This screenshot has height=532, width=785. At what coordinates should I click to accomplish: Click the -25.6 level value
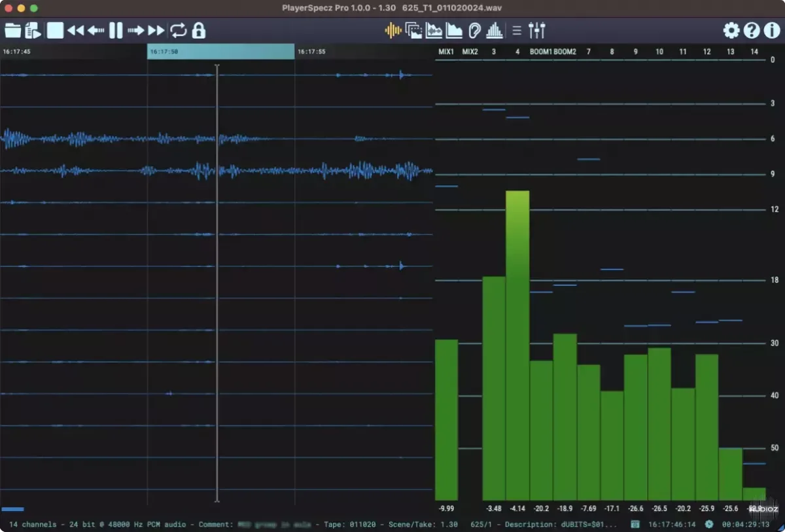(731, 508)
